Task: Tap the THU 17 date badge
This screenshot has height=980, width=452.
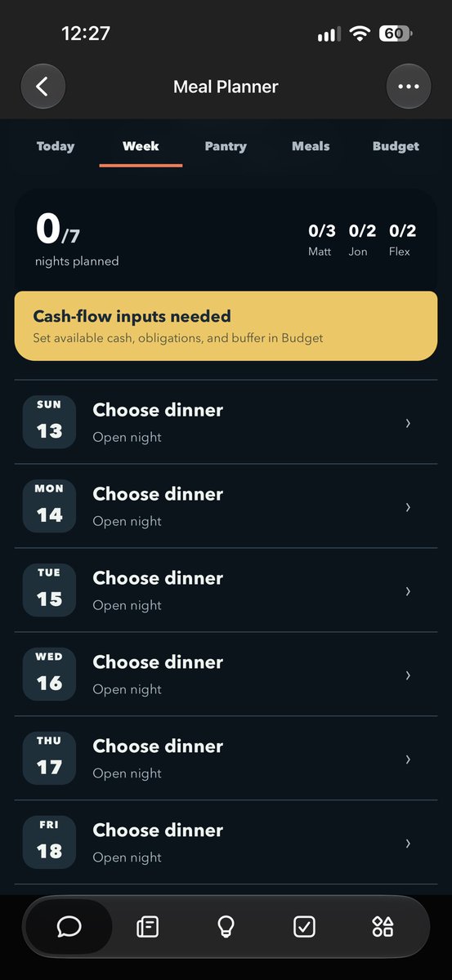Action: click(49, 759)
